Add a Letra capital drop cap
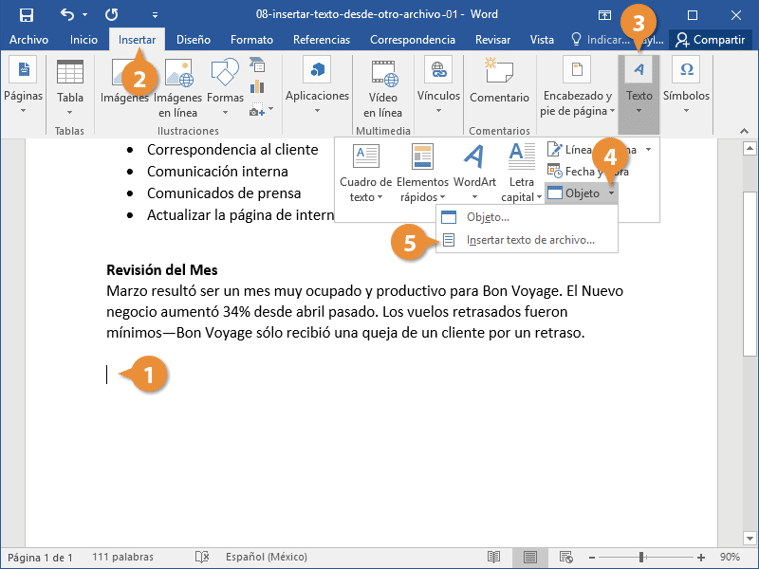 coord(521,173)
